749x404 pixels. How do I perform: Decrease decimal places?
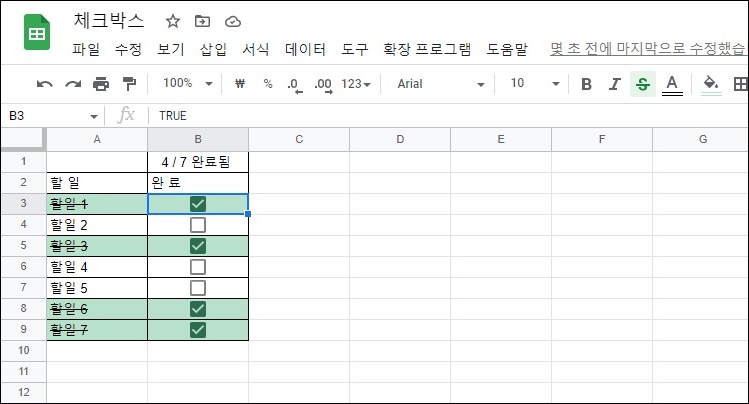[x=295, y=85]
